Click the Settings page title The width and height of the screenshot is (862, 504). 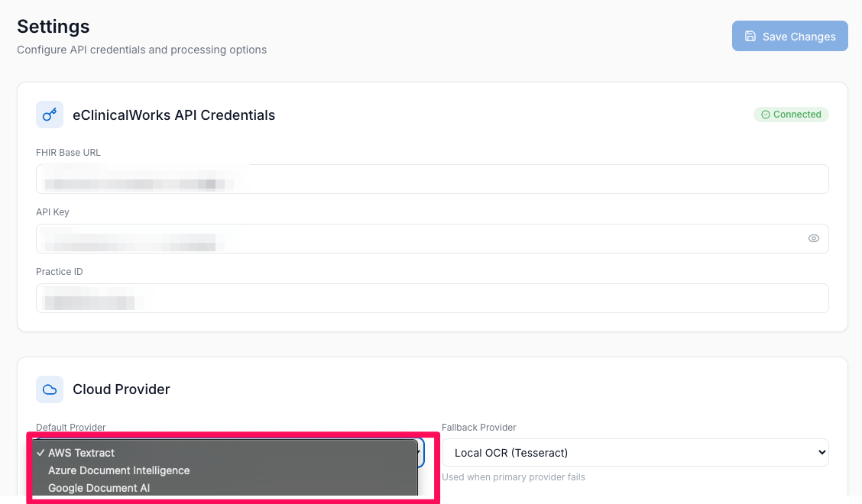tap(53, 27)
